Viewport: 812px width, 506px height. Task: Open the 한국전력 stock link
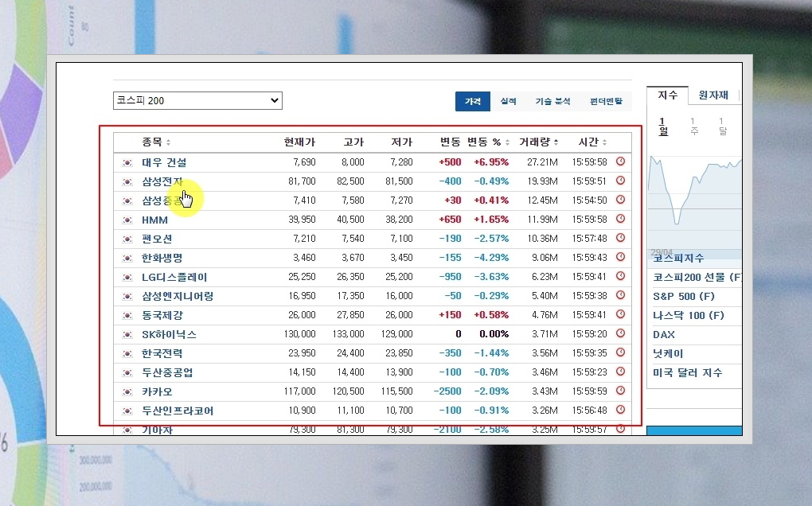click(x=162, y=353)
